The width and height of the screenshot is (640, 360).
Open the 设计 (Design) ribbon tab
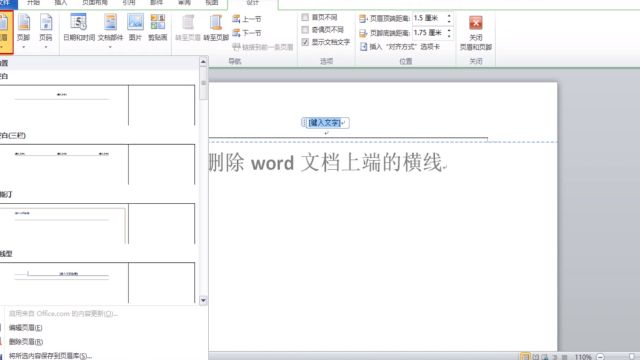(253, 3)
